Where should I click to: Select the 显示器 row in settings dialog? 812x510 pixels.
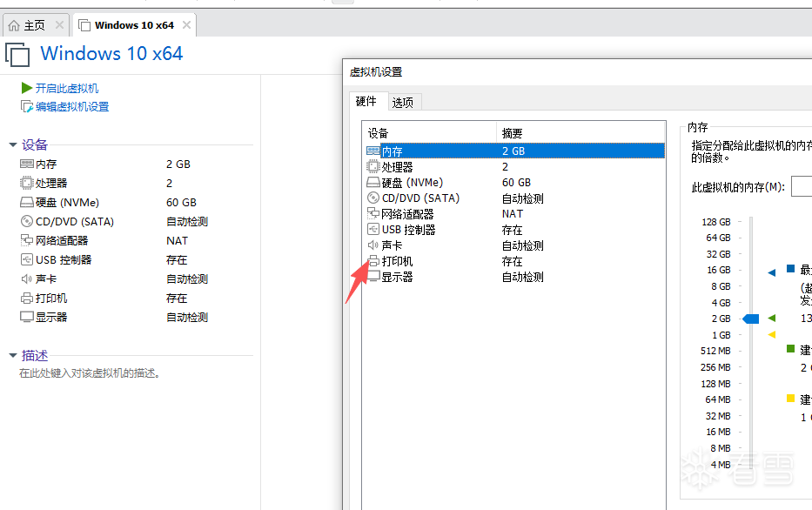tap(514, 277)
